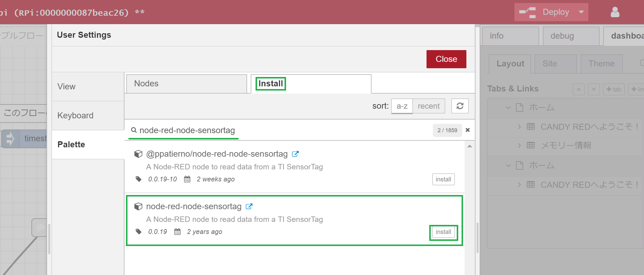This screenshot has width=644, height=275.
Task: Open external link for node-red-node-sensortag package
Action: pyautogui.click(x=249, y=206)
